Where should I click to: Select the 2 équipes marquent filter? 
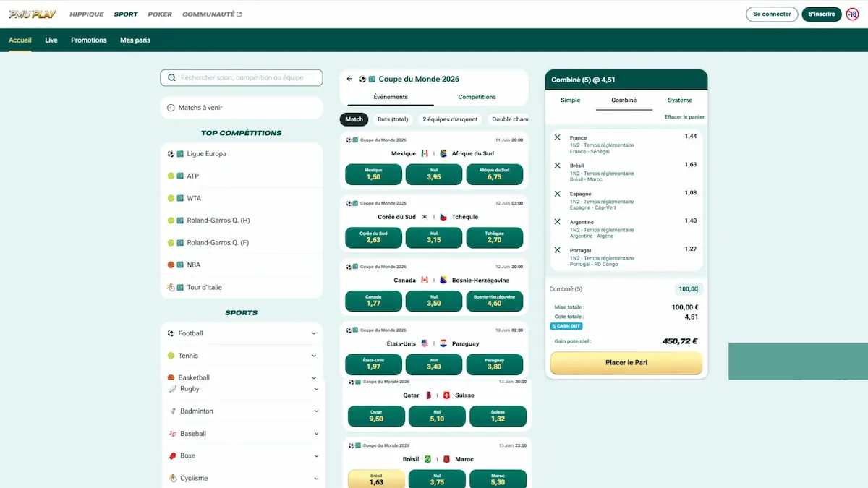pyautogui.click(x=450, y=119)
